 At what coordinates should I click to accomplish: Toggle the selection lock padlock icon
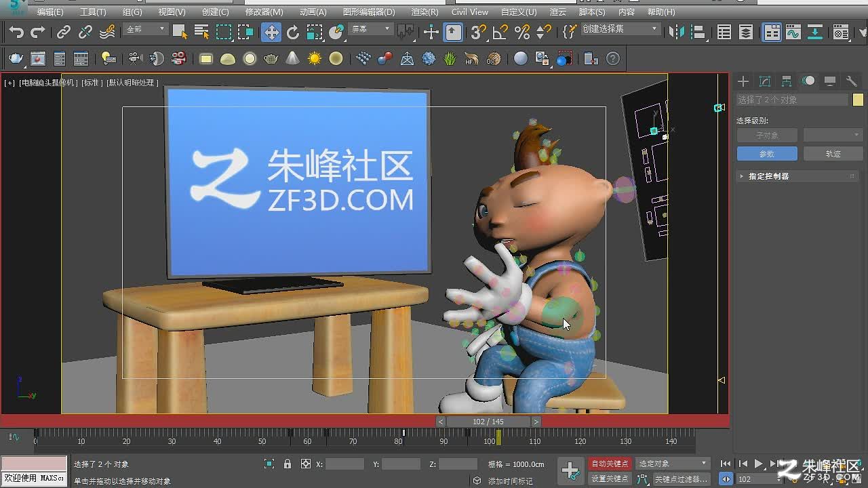coord(288,464)
